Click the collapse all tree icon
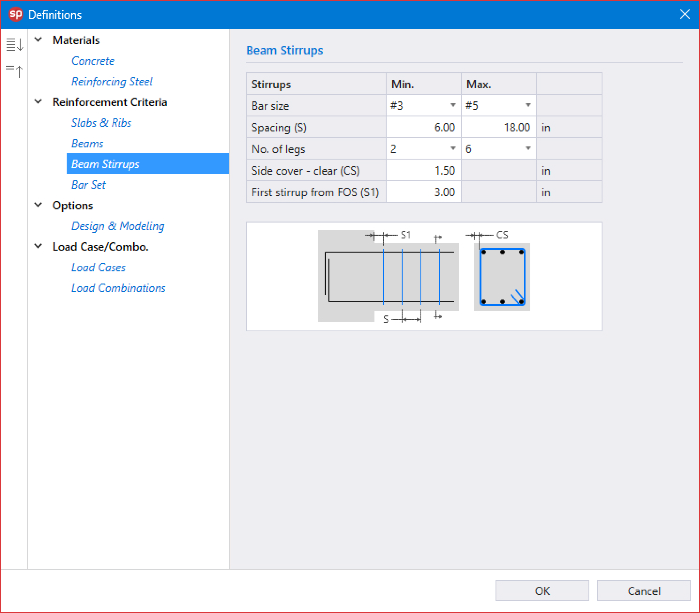 14,71
